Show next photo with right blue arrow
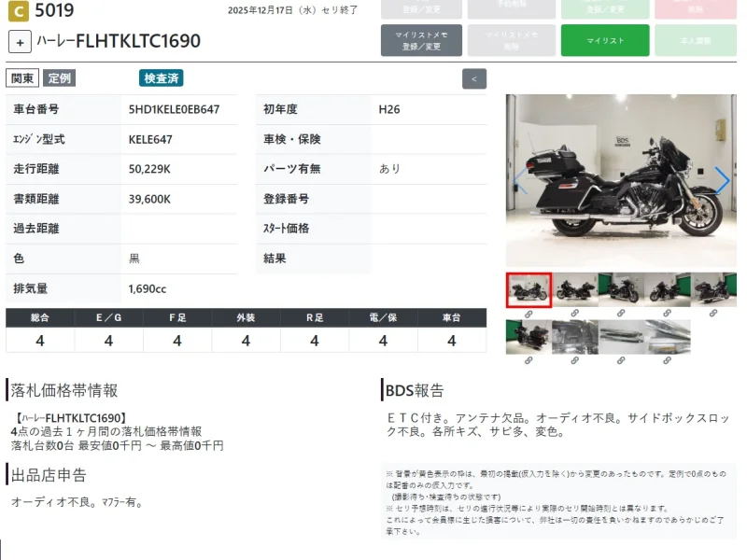This screenshot has height=560, width=747. 722,180
